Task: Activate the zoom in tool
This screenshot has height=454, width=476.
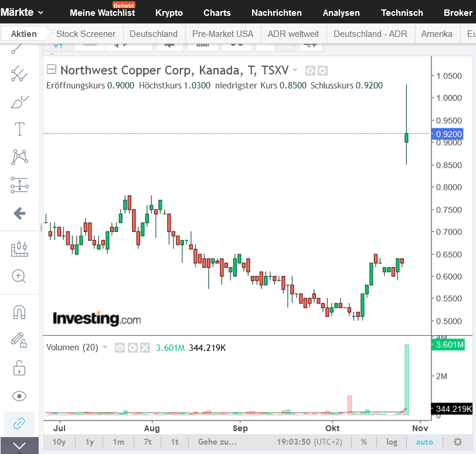Action: coord(19,276)
